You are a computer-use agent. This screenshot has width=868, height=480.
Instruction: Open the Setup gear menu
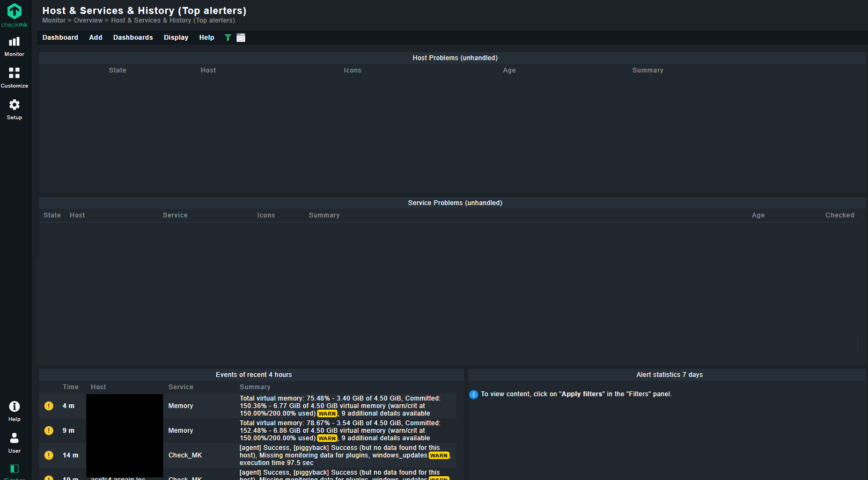14,109
